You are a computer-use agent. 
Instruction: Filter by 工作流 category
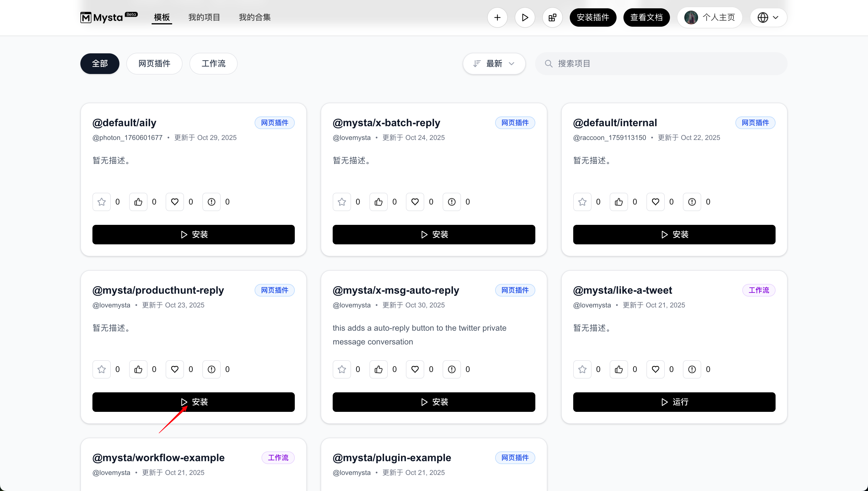pos(213,64)
